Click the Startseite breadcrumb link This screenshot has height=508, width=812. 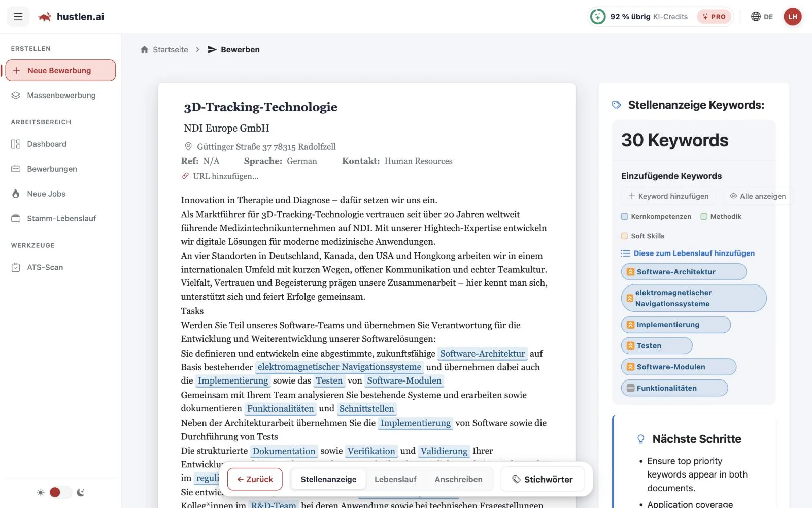click(x=164, y=50)
